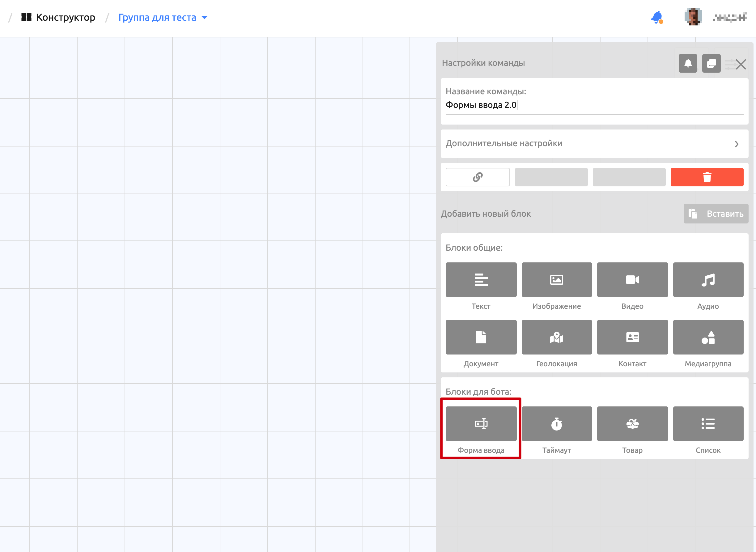Open the Группа для теста dropdown
The width and height of the screenshot is (756, 552).
[163, 17]
